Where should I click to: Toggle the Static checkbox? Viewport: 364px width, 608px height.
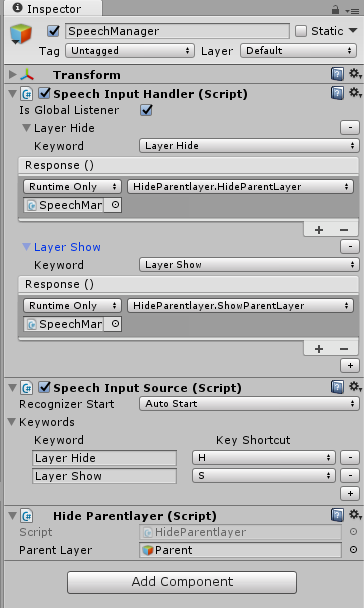[301, 31]
